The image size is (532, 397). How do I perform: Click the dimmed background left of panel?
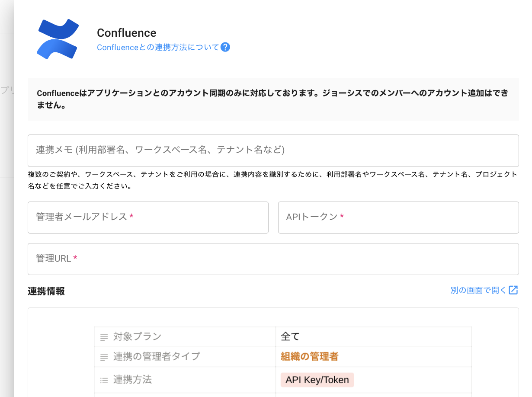tap(6, 216)
